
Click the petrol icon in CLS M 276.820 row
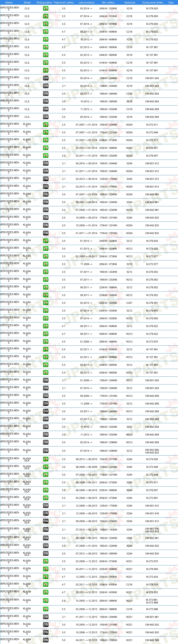(x=46, y=8)
